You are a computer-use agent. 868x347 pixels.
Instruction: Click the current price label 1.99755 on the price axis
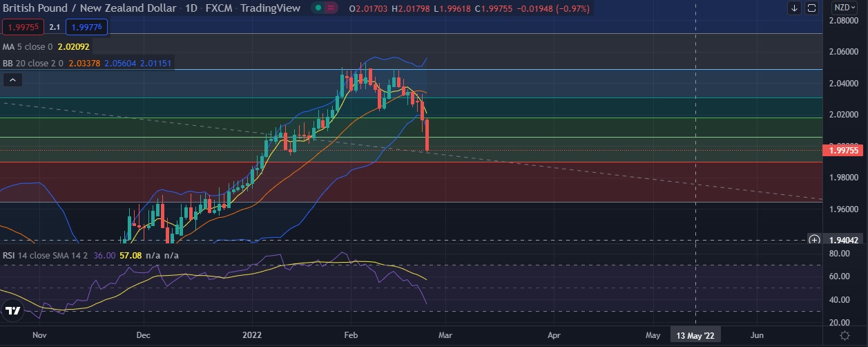[x=842, y=149]
